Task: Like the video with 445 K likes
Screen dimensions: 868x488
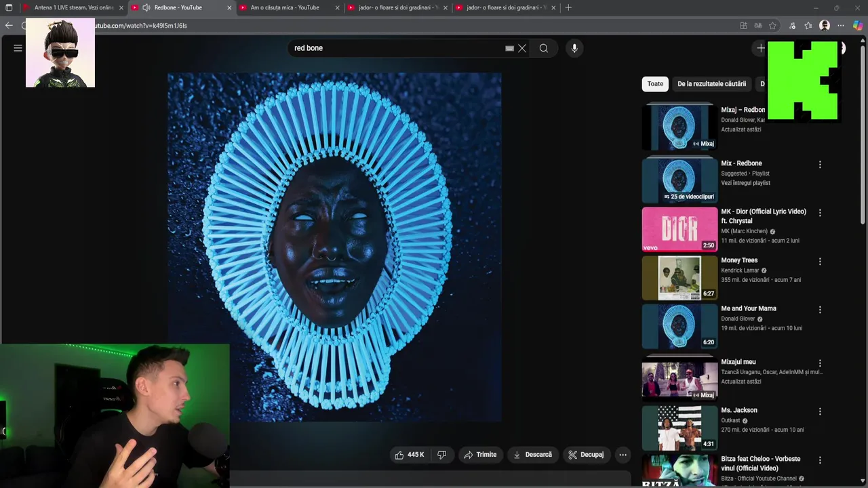Action: 410,455
